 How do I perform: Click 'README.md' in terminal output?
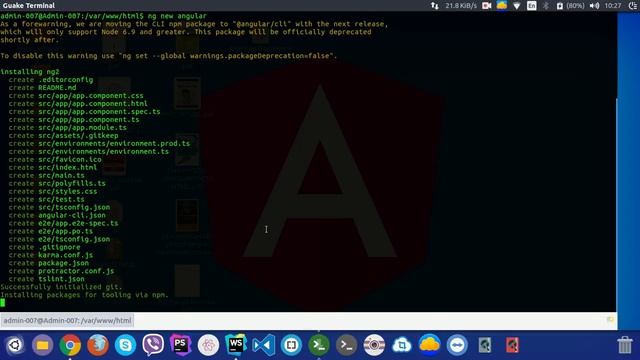(x=57, y=88)
